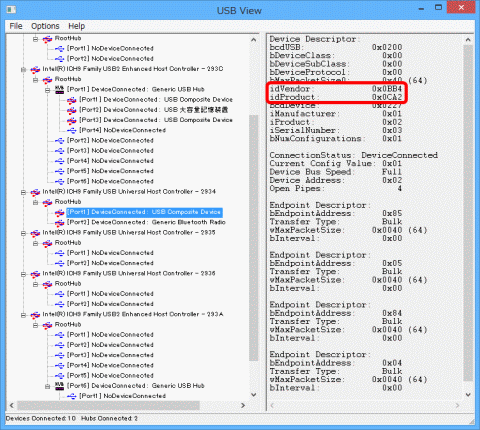Collapse the RootHub under controller 2934
Image resolution: width=480 pixels, height=430 pixels.
pyautogui.click(x=35, y=202)
